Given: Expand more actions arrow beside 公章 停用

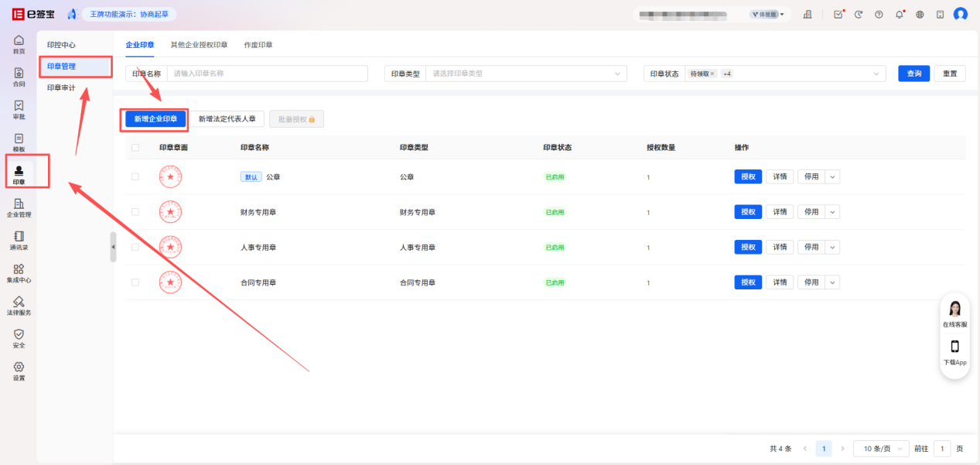Looking at the screenshot, I should pyautogui.click(x=832, y=176).
